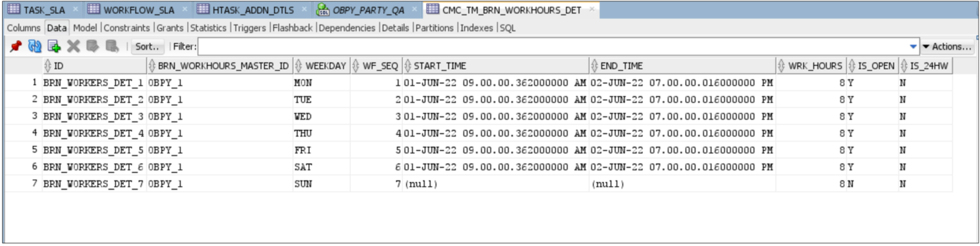Open the Columns sub-tab
Viewport: 980px width, 246px height.
point(24,28)
